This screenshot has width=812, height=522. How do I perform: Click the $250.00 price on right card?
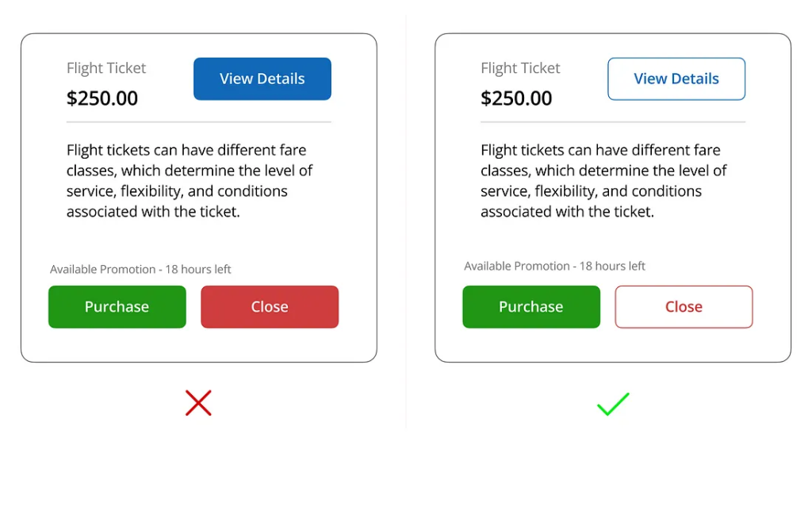point(516,98)
